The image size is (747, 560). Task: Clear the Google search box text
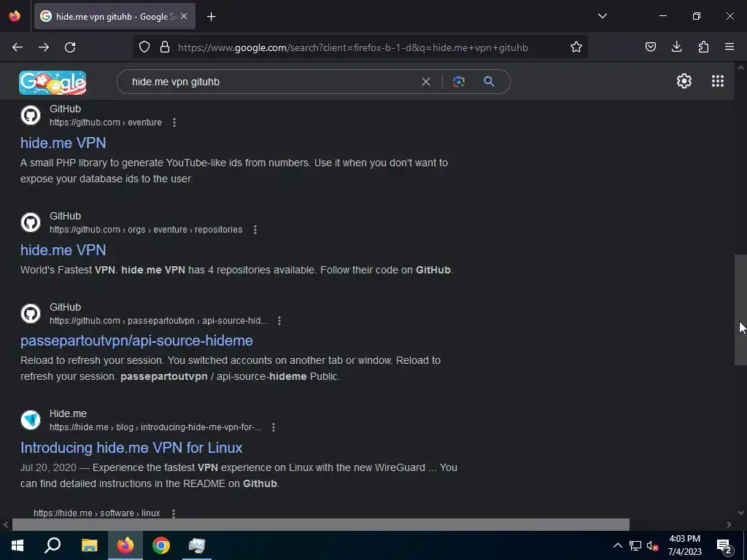426,82
